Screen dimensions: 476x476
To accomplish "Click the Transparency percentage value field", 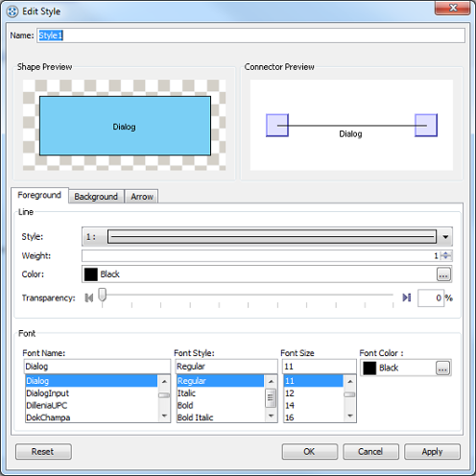I will click(x=431, y=298).
